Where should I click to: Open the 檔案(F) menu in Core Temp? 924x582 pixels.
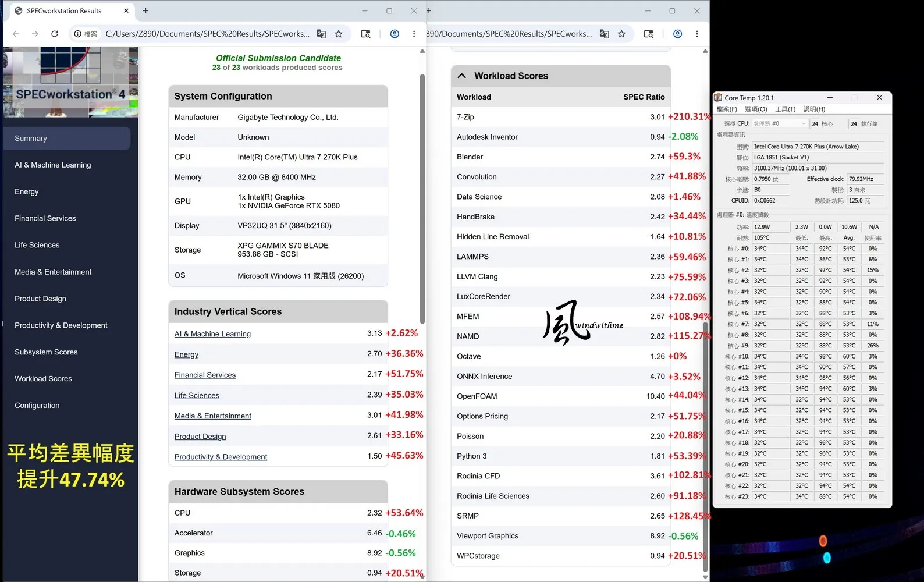point(727,109)
